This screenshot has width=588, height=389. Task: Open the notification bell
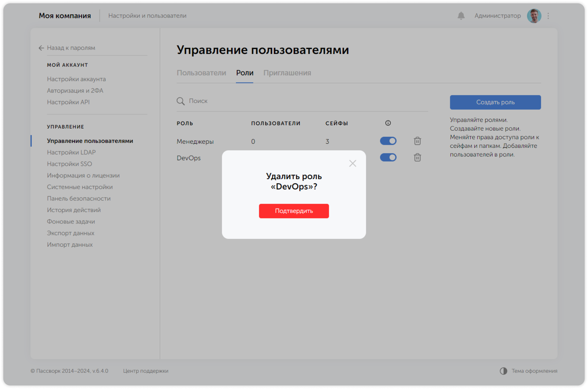click(x=460, y=16)
